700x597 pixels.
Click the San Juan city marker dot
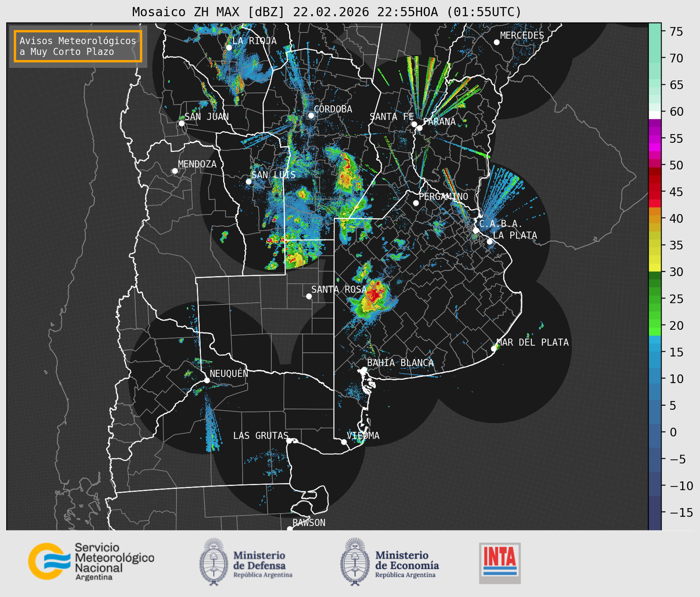181,123
